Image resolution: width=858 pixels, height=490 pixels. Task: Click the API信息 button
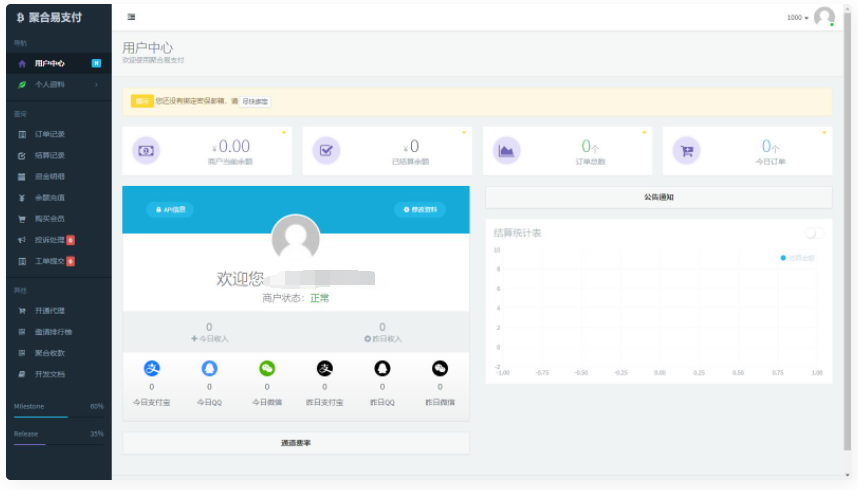[169, 209]
